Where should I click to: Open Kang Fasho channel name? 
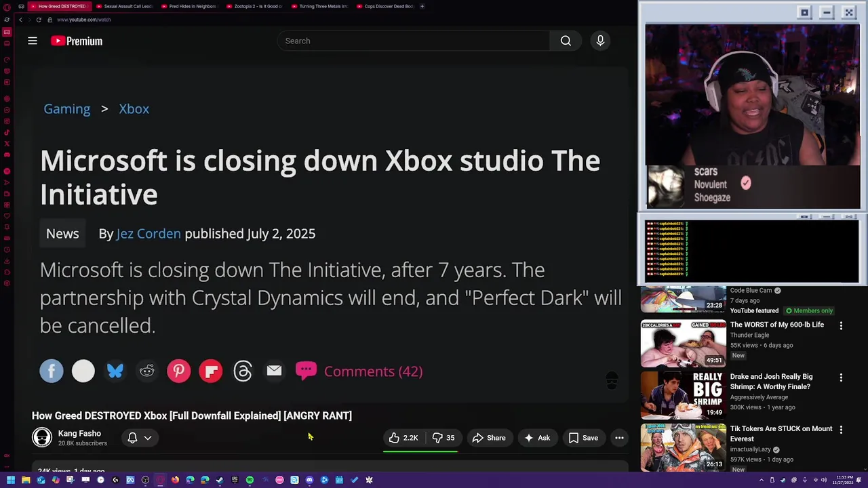point(79,433)
